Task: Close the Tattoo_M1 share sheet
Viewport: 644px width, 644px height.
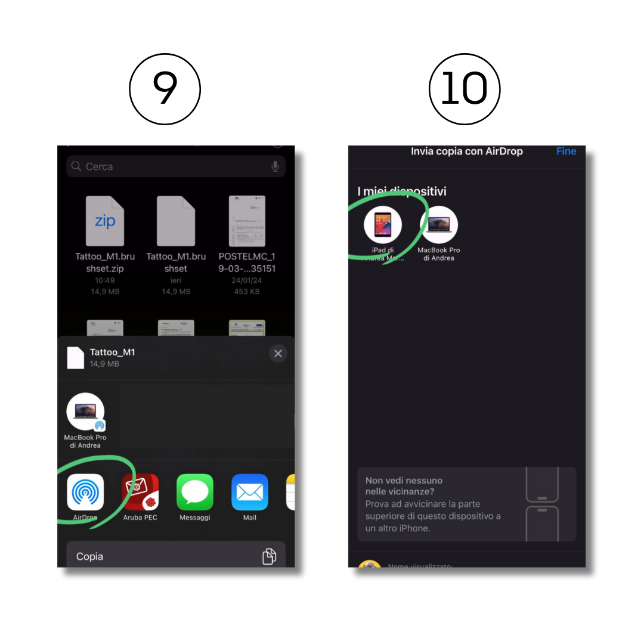Action: [278, 354]
